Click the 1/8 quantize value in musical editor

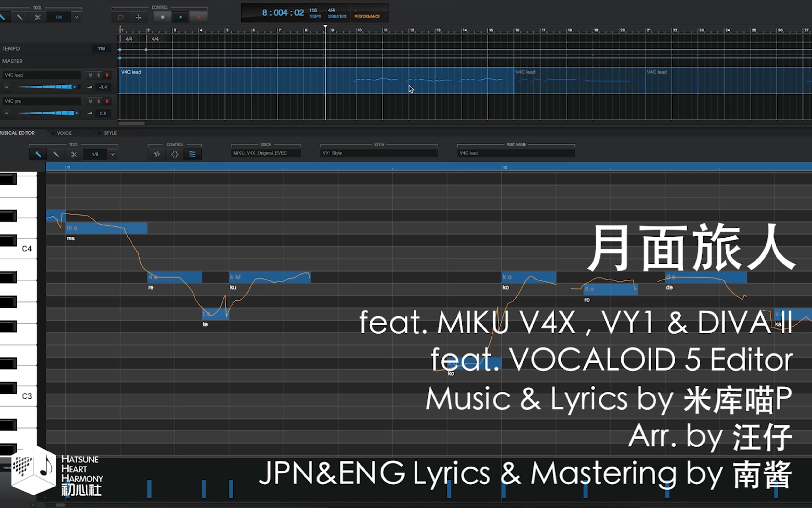coord(95,155)
